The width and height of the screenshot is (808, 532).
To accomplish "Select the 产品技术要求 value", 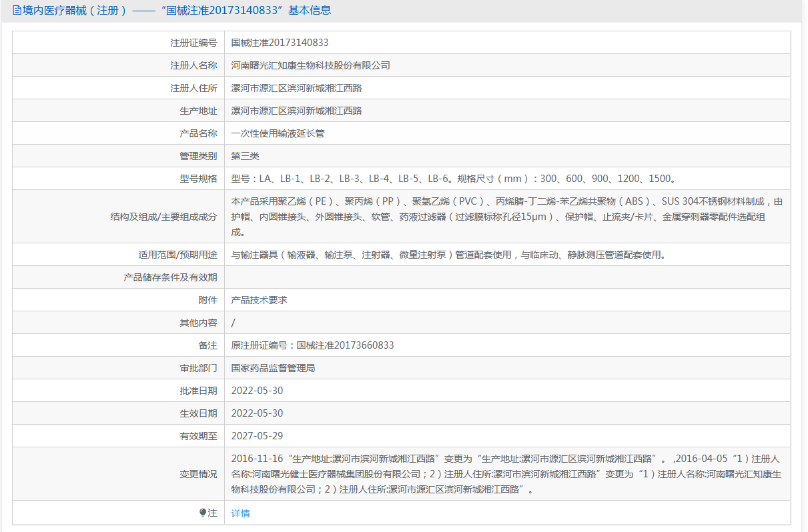I will click(259, 300).
